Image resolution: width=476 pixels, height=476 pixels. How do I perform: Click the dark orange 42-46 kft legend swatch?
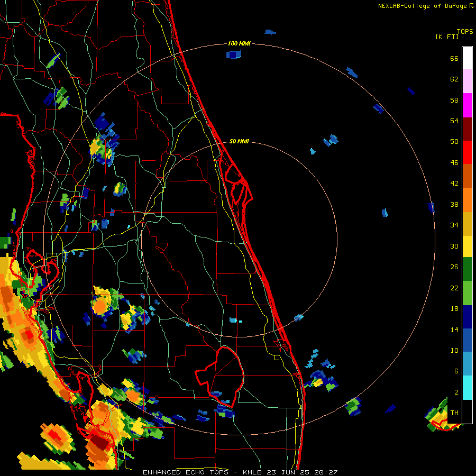click(467, 176)
